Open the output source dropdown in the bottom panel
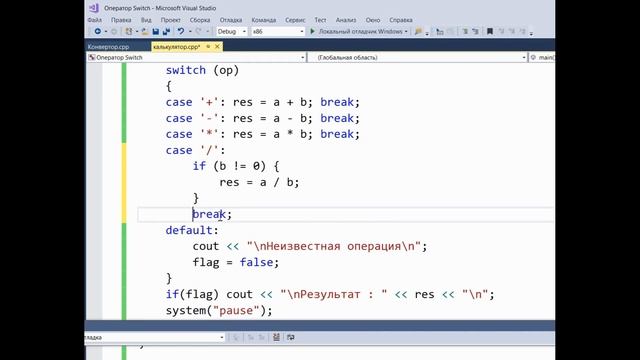640x360 pixels. point(155,337)
